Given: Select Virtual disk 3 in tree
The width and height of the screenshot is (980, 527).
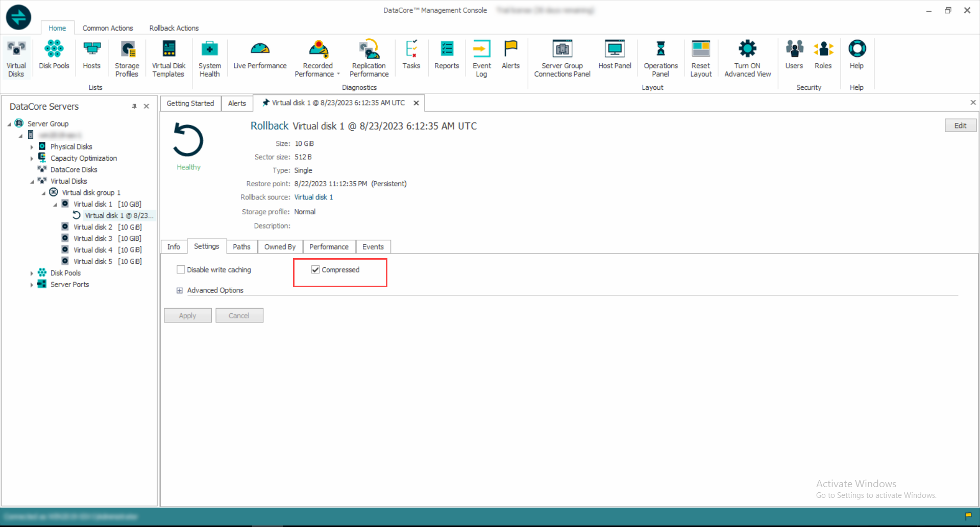Looking at the screenshot, I should (92, 238).
